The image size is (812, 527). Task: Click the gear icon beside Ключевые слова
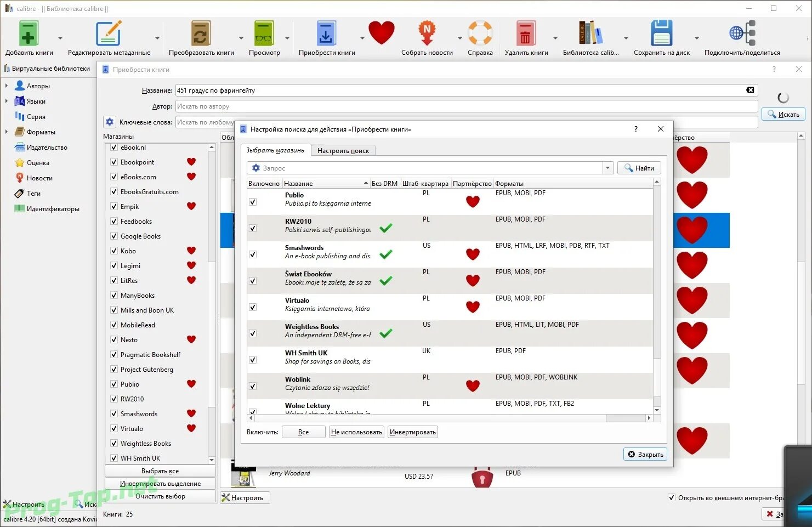pos(110,122)
